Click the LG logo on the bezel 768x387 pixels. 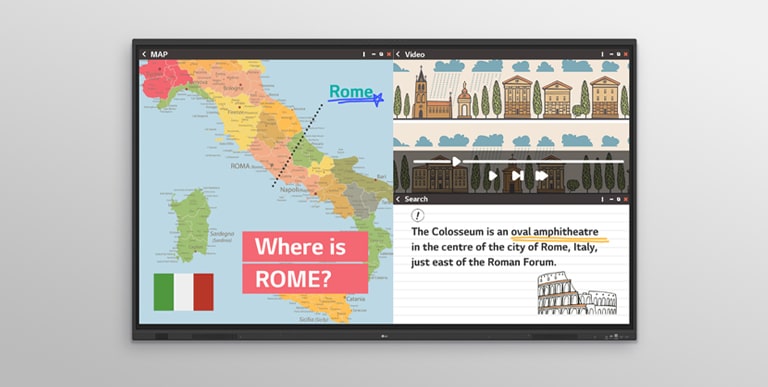click(384, 336)
